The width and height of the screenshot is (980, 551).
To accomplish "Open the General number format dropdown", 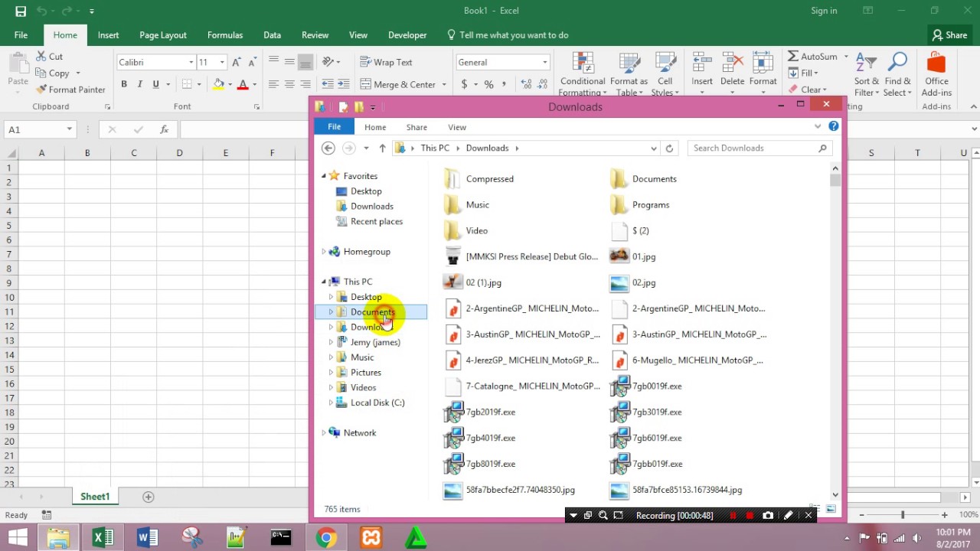I will coord(544,63).
